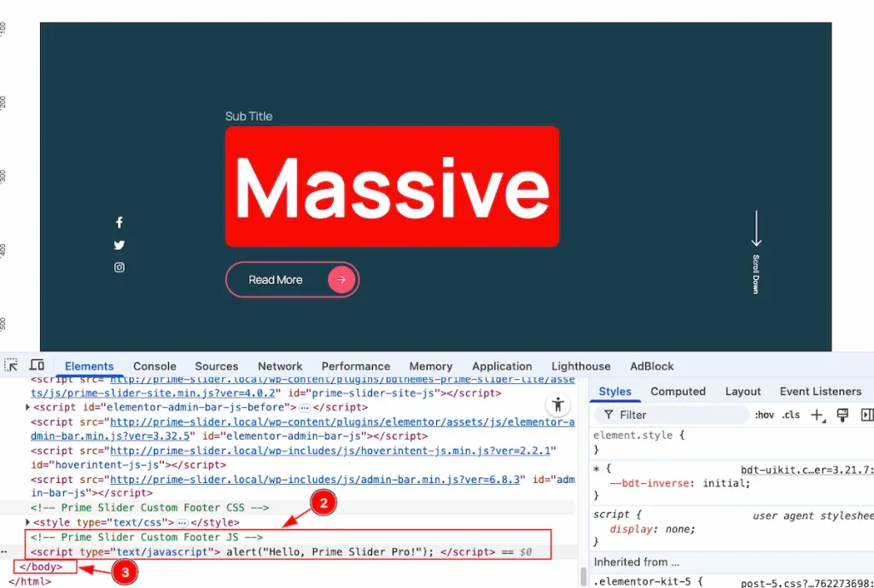
Task: Open a new style rule with the plus icon
Action: coord(817,415)
